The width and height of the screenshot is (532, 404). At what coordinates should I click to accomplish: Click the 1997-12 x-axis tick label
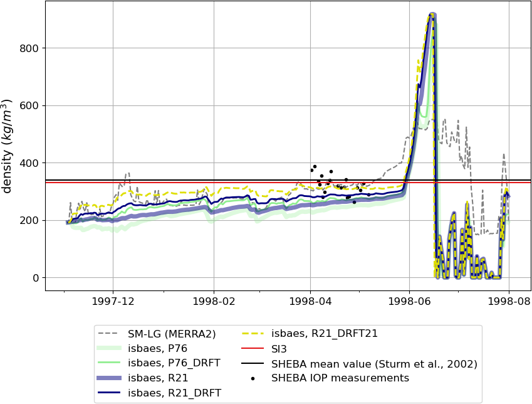click(x=113, y=302)
